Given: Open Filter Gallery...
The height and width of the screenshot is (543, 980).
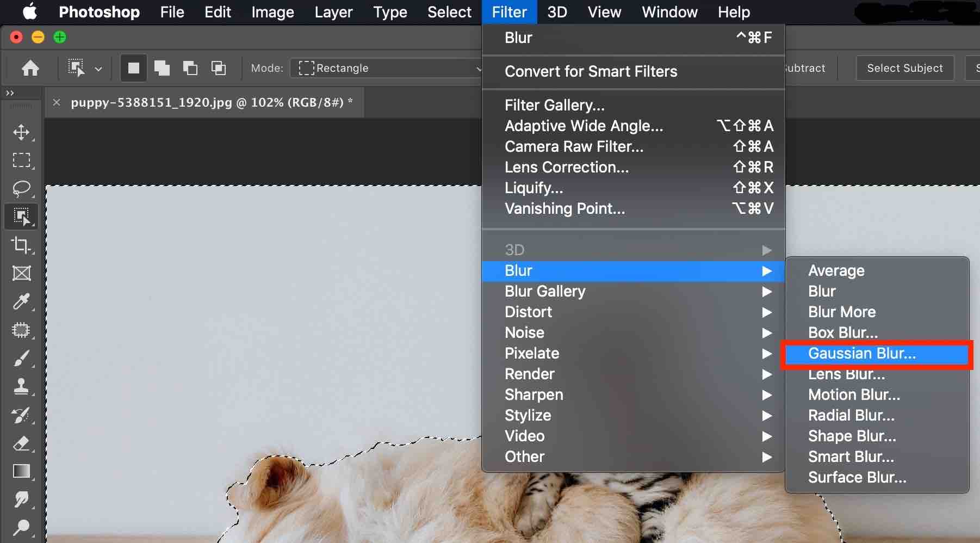Looking at the screenshot, I should [x=633, y=105].
